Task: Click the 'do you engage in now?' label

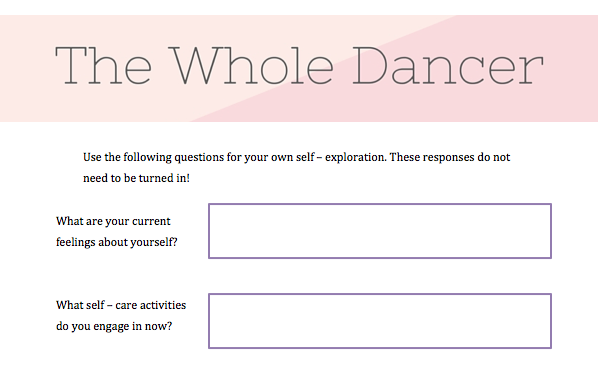Action: (114, 326)
